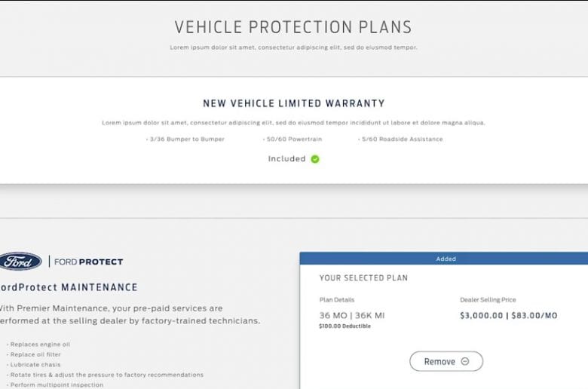This screenshot has width=588, height=389.
Task: Click the blue Added banner
Action: [x=444, y=259]
